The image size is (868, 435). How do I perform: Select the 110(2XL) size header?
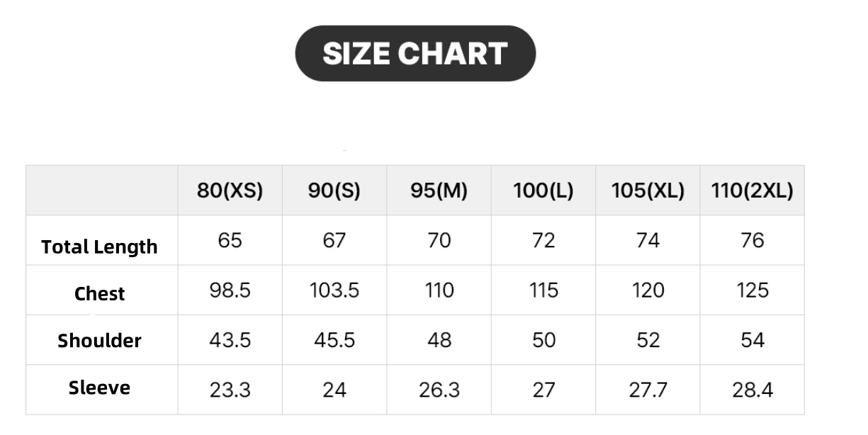[x=753, y=191]
